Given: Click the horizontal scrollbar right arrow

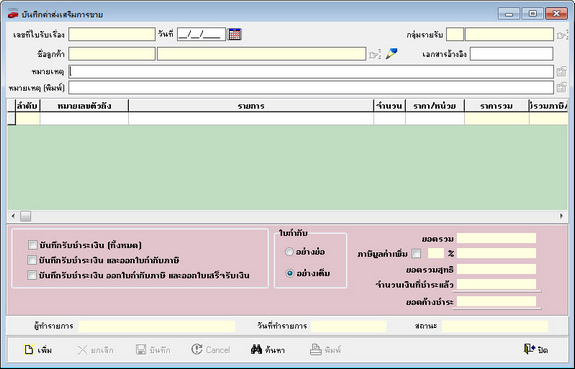Looking at the screenshot, I should (561, 216).
